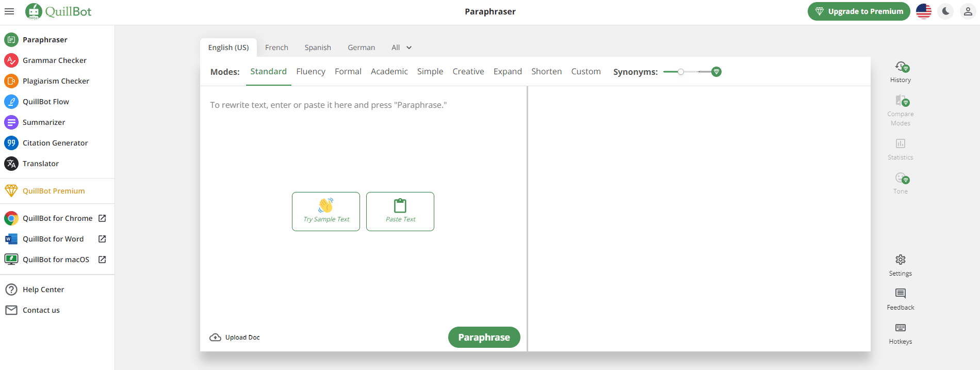980x370 pixels.
Task: Open the Hotkeys keyboard icon
Action: (x=901, y=328)
